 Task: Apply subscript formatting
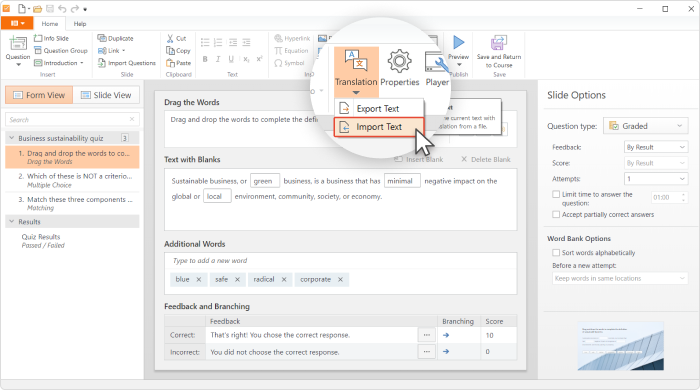pyautogui.click(x=246, y=59)
